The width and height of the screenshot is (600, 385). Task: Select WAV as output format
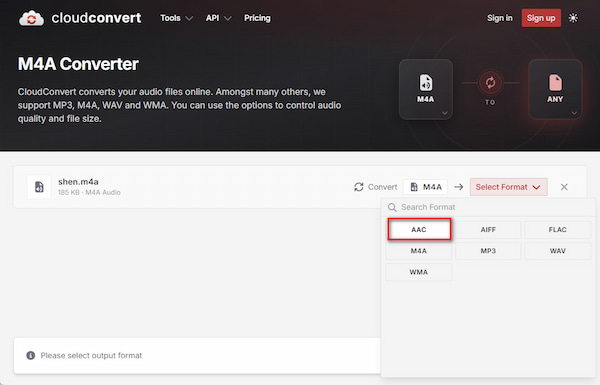click(558, 251)
